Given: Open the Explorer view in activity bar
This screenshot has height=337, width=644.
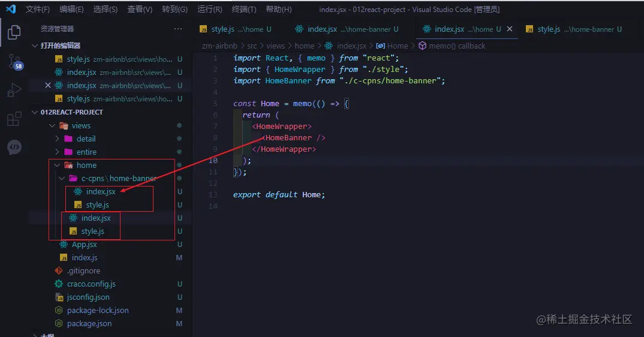Looking at the screenshot, I should [14, 32].
